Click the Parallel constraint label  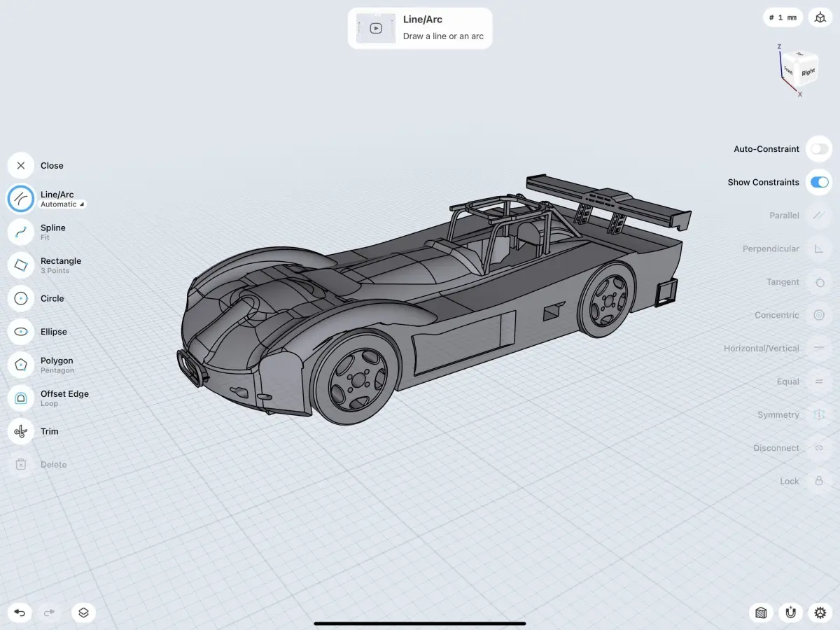tap(784, 216)
